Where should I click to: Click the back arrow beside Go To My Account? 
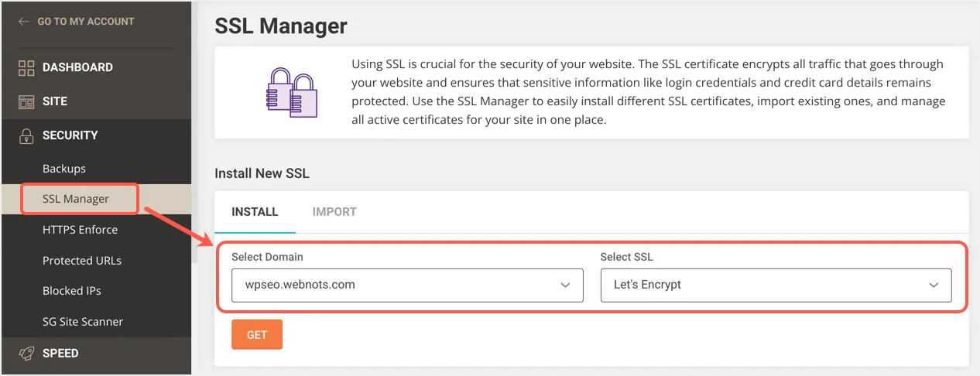click(24, 22)
